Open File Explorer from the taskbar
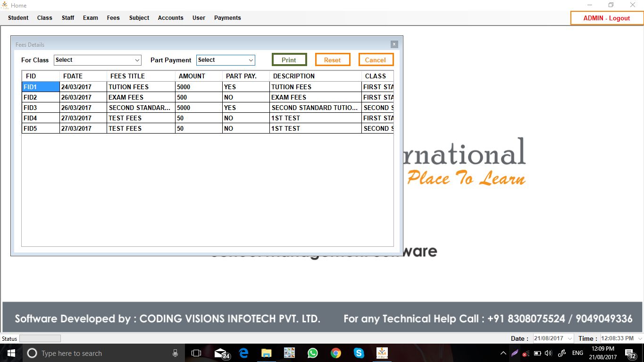644x362 pixels. (267, 353)
